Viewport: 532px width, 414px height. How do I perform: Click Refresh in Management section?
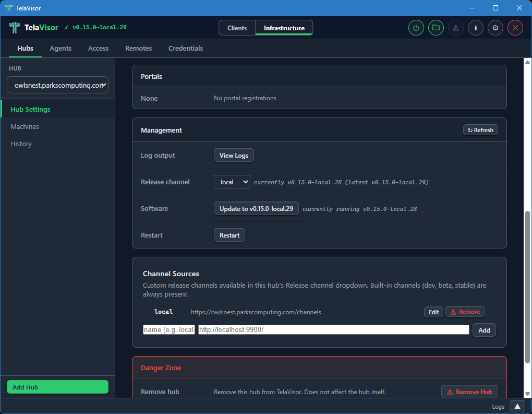click(x=480, y=130)
